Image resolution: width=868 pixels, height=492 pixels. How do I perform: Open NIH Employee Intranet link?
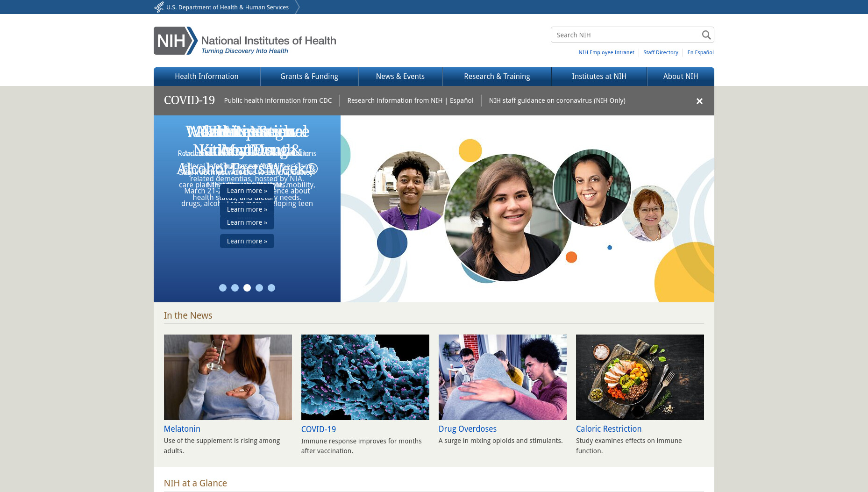606,52
